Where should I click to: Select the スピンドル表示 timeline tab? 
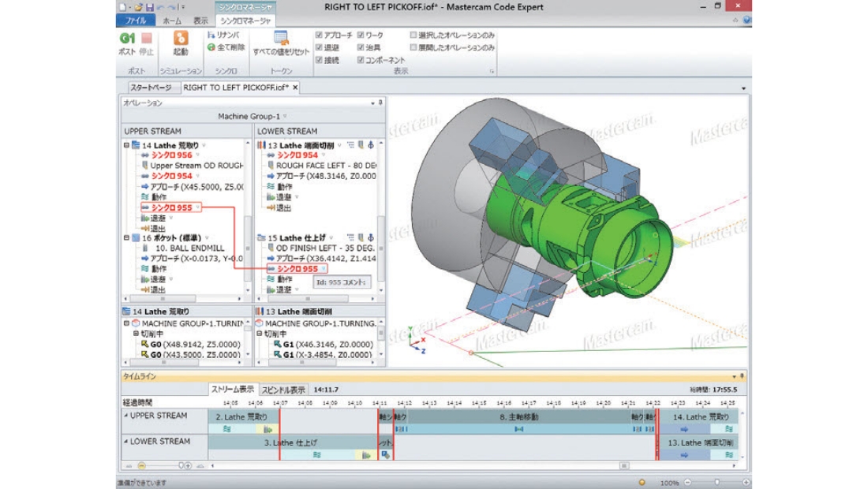[283, 390]
